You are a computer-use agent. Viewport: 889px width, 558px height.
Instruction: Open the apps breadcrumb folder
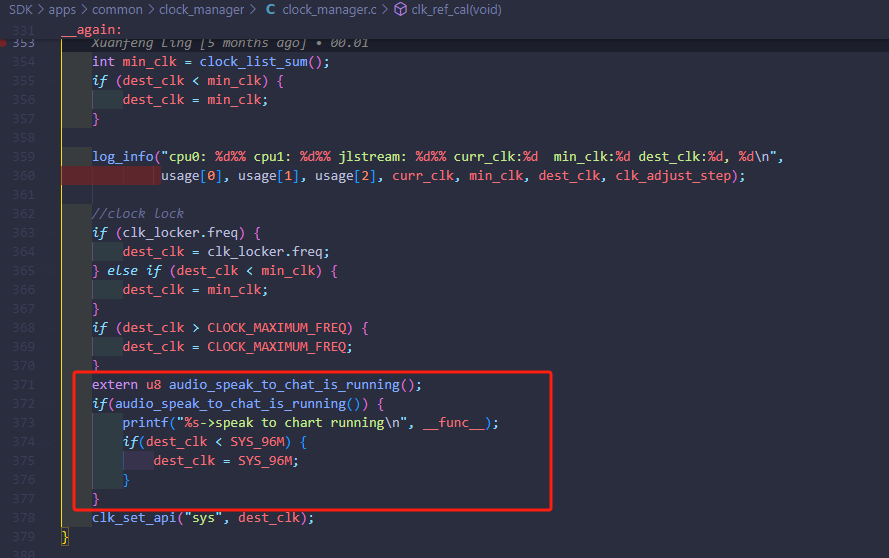(62, 10)
